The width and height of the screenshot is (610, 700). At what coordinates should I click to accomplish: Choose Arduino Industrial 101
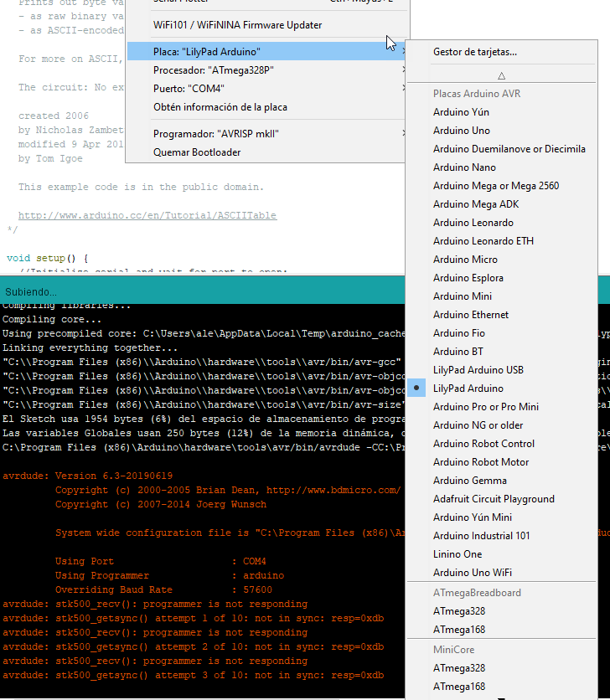coord(501,536)
